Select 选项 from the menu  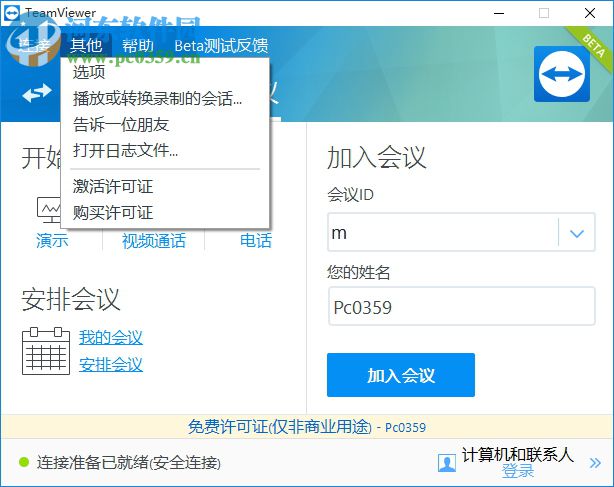click(165, 72)
